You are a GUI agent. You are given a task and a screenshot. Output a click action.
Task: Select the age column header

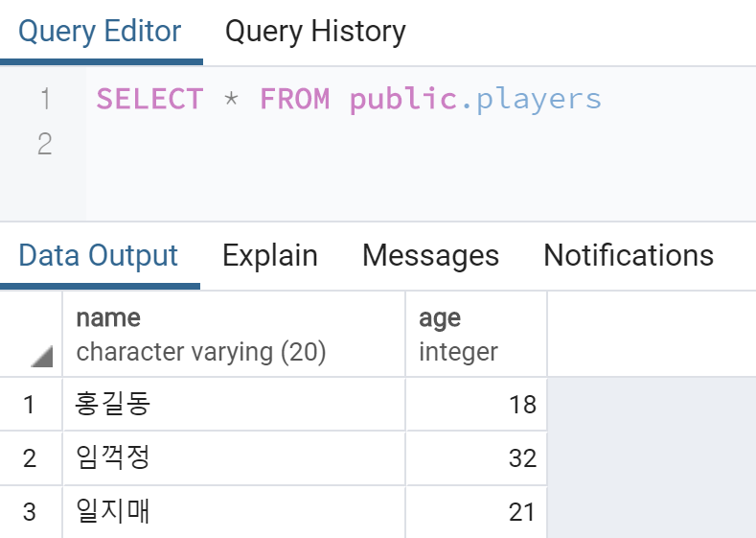[x=476, y=335]
